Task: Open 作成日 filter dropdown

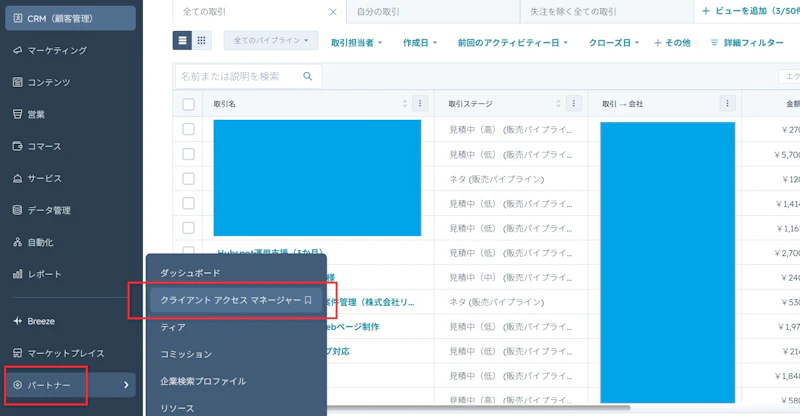Action: click(x=420, y=43)
